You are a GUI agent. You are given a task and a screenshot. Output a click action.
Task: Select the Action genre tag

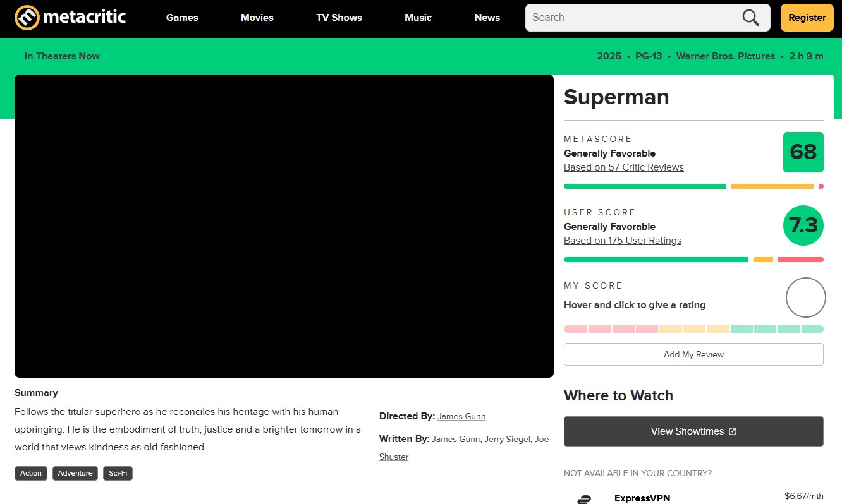[31, 473]
